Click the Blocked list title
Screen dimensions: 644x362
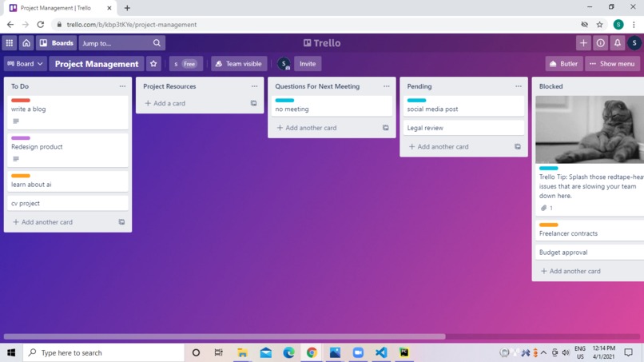tap(551, 86)
